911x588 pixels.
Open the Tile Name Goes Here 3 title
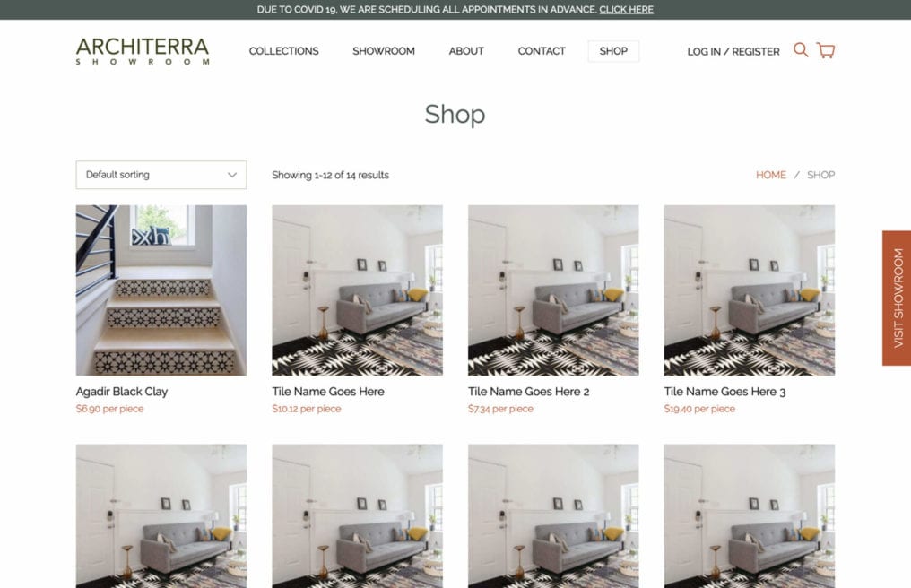tap(724, 392)
